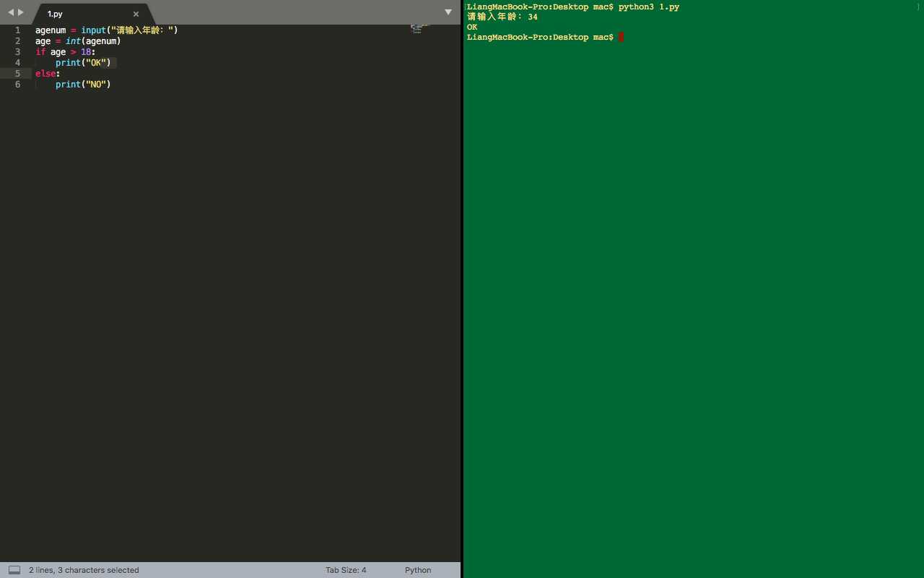Click the 'else' keyword
The image size is (924, 578).
[45, 74]
